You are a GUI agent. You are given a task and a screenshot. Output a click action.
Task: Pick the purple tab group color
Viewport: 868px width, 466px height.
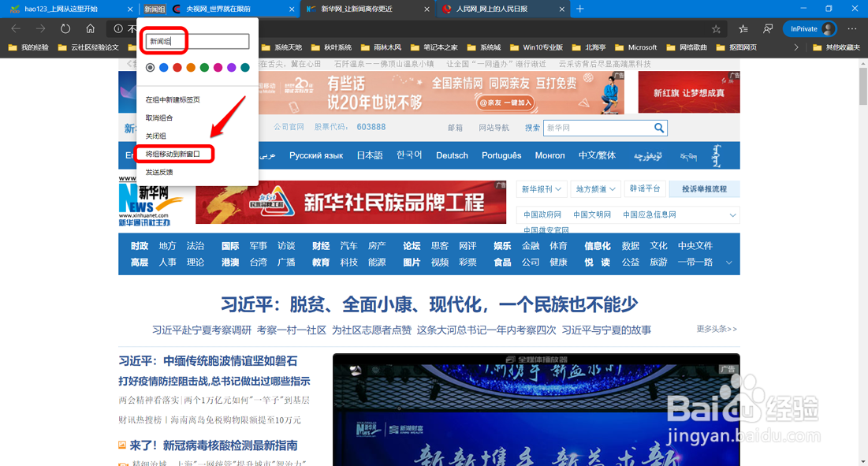tap(232, 68)
